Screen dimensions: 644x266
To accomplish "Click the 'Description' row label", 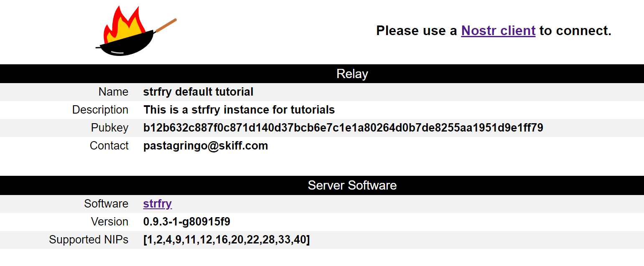I will 100,110.
